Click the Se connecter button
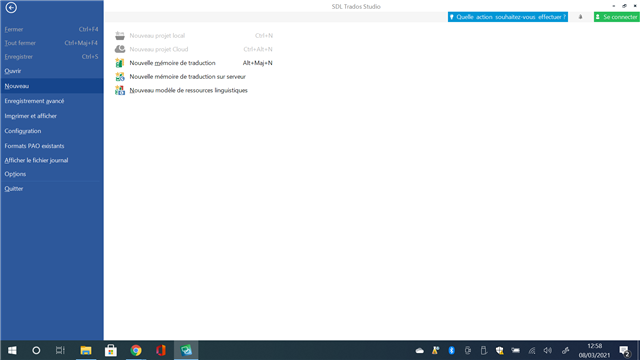 click(616, 17)
